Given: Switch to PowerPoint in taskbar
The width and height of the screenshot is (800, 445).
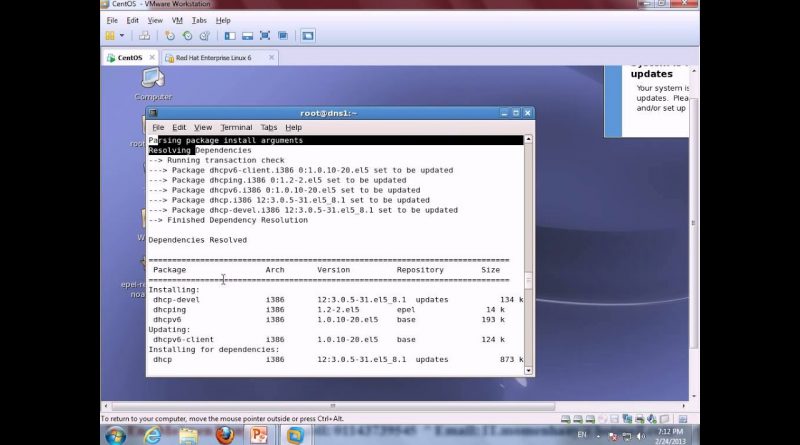Looking at the screenshot, I should click(259, 435).
